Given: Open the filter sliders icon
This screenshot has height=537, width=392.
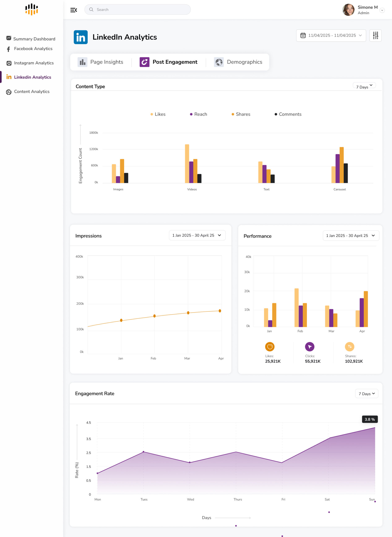Looking at the screenshot, I should pyautogui.click(x=375, y=35).
